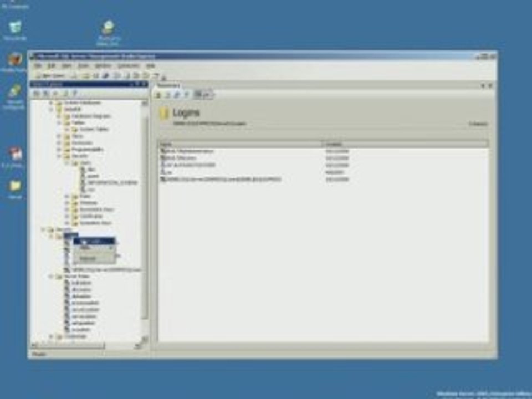
Task: Expand the Database Diagrams node
Action: coord(59,116)
